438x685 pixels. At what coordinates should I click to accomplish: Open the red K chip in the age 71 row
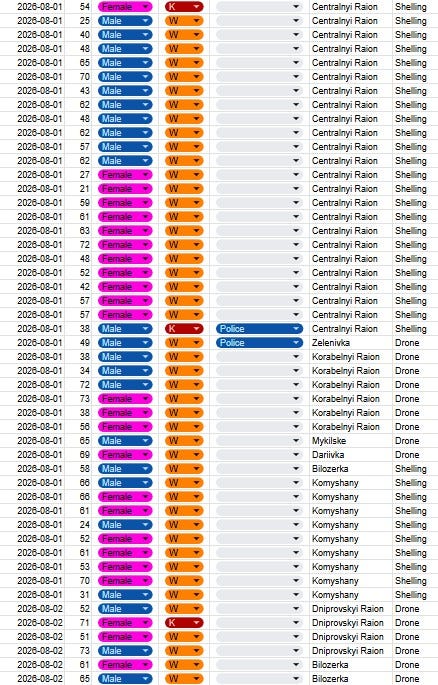click(x=184, y=623)
